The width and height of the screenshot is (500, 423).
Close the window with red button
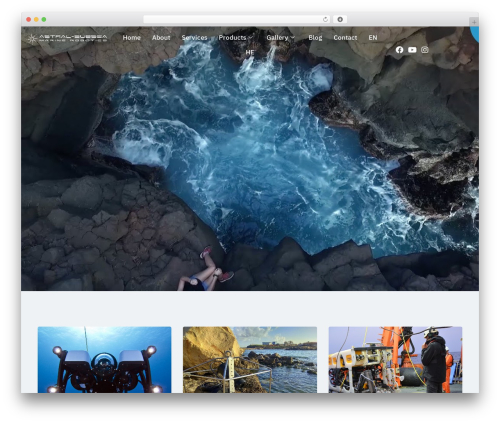click(29, 19)
